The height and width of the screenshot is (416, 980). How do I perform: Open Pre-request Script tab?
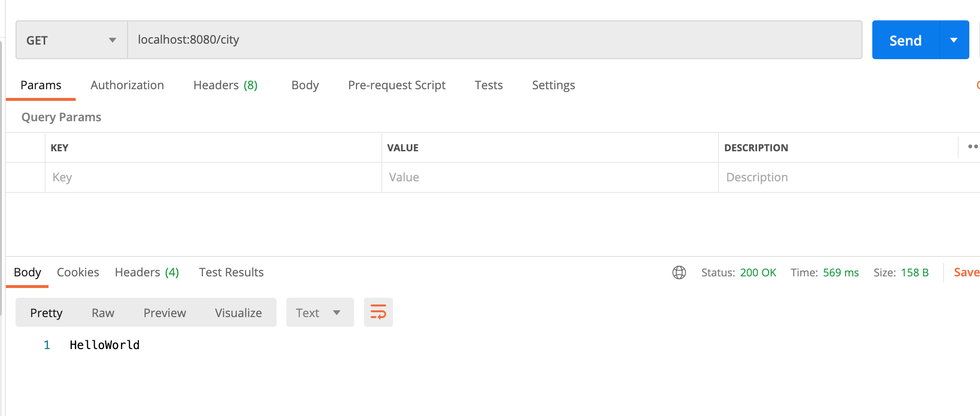tap(397, 85)
